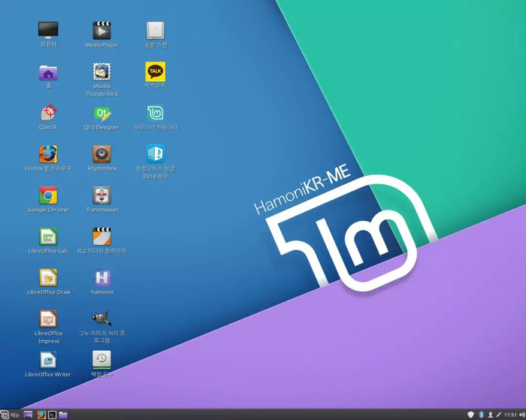526x420 pixels.
Task: Open the Rhythmbox music player icon
Action: point(101,154)
